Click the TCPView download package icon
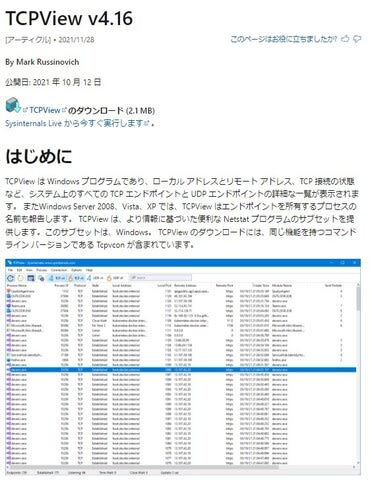372x480 pixels. [x=13, y=105]
